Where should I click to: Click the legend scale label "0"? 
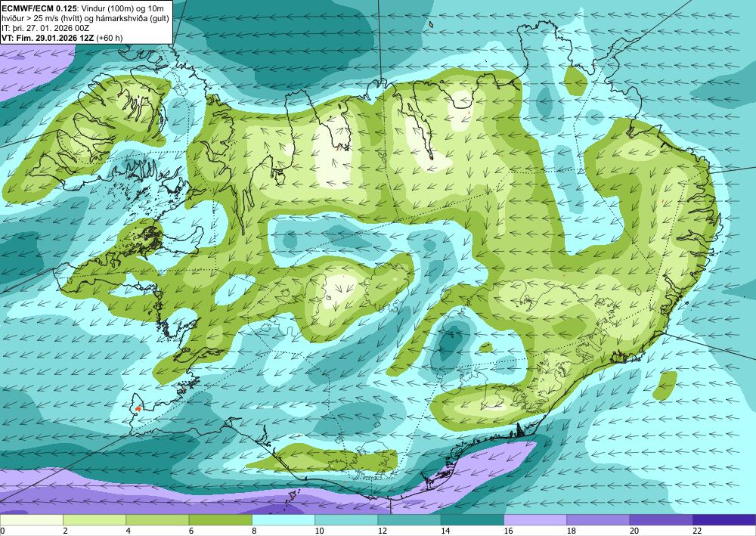click(x=2, y=531)
